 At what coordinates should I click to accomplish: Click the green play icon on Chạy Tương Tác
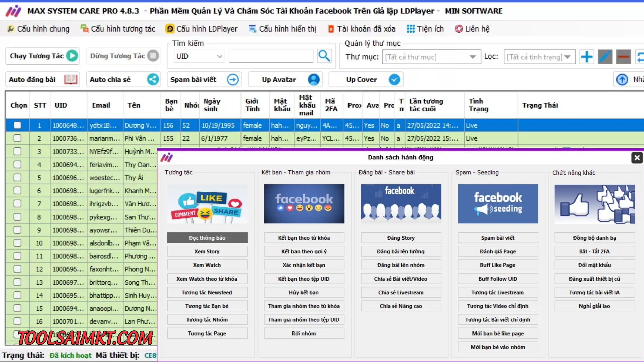pos(72,56)
